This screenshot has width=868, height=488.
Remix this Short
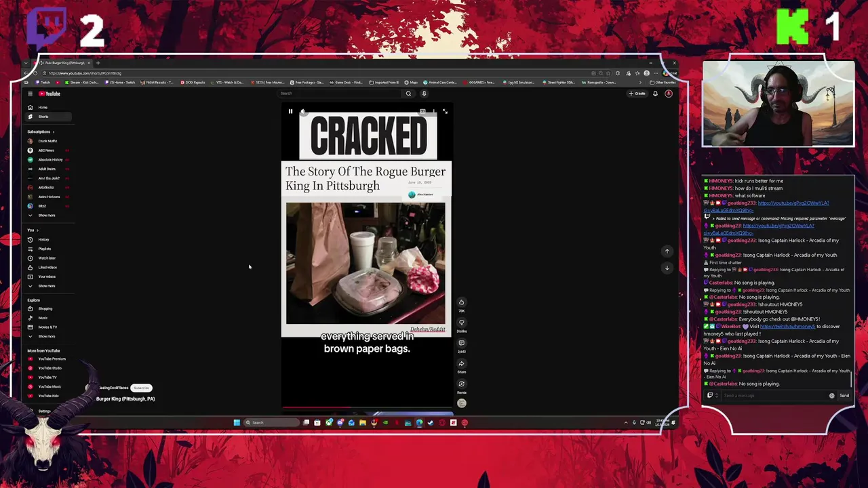[x=461, y=384]
